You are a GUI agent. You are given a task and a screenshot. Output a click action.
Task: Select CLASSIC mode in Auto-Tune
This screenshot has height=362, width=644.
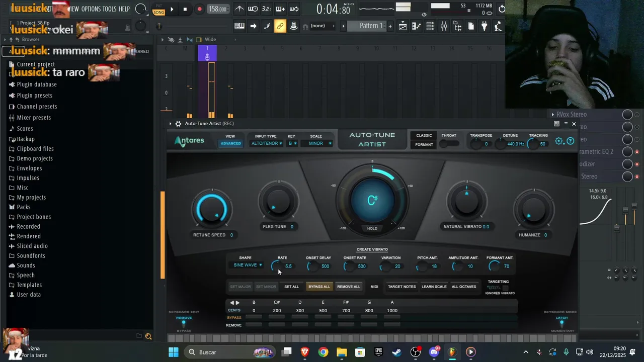424,135
